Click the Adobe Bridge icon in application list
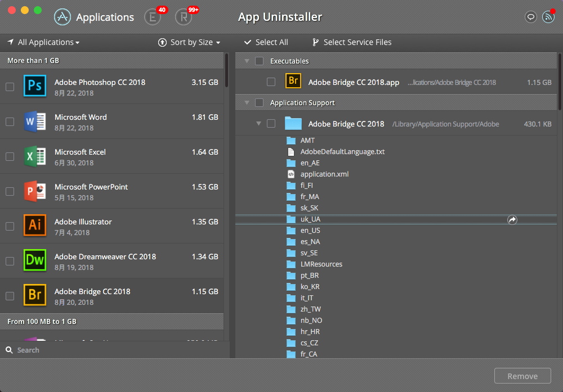Viewport: 563px width, 392px height. (35, 295)
